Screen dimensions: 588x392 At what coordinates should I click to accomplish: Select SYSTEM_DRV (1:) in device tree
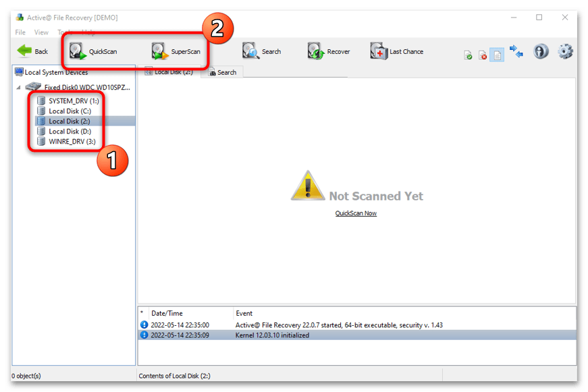pyautogui.click(x=68, y=101)
